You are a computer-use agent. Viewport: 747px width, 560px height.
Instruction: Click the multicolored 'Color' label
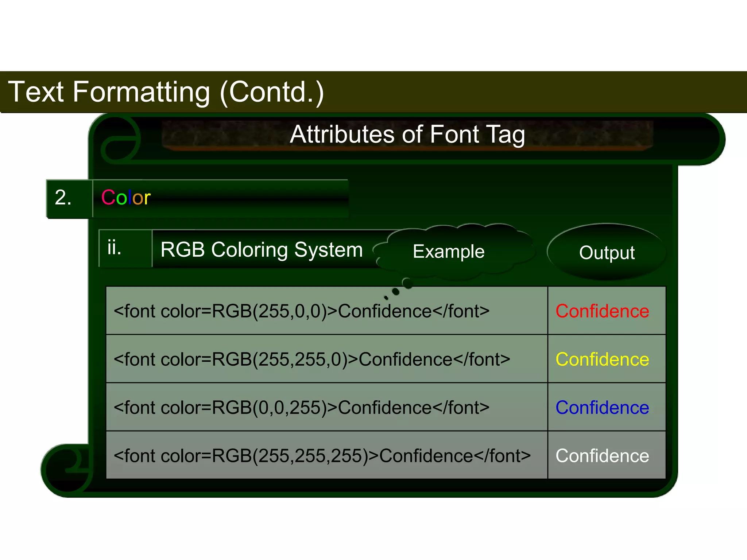(x=126, y=198)
